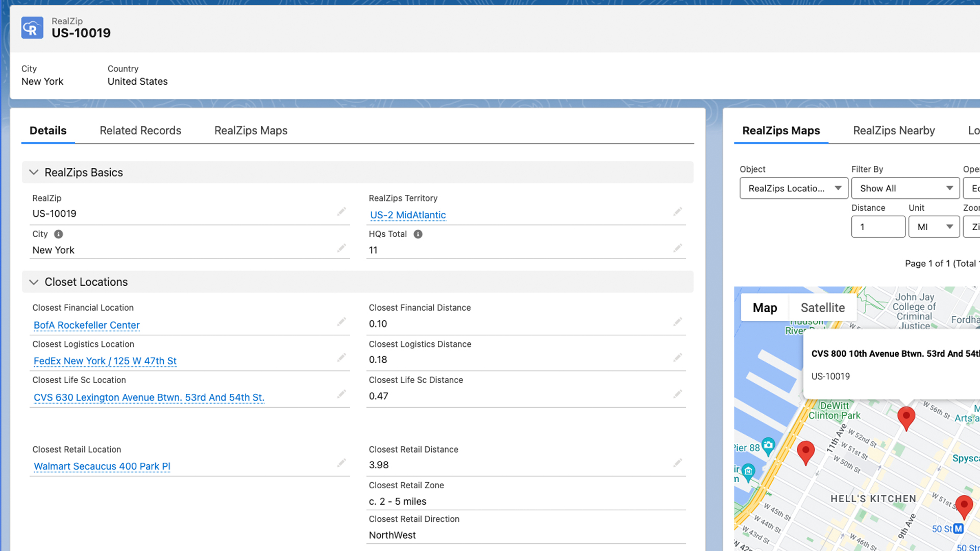Screen dimensions: 980x551
Task: Collapse the RealZips Basics section
Action: tap(34, 172)
